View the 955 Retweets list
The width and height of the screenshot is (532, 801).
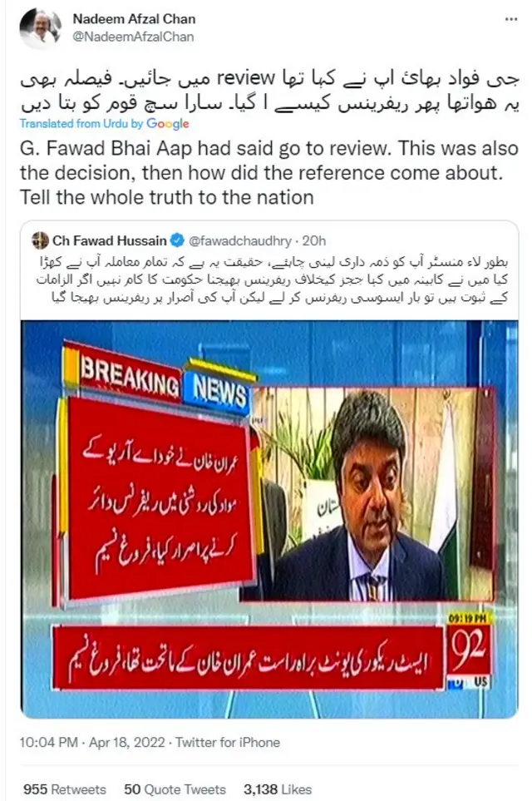[x=64, y=789]
